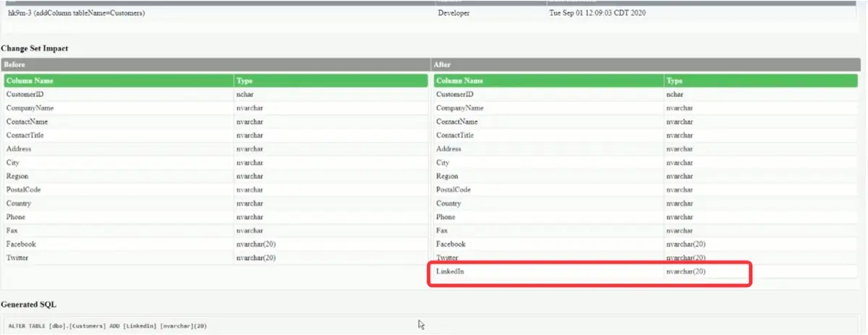The width and height of the screenshot is (868, 335).
Task: Click the nchar type in Before table
Action: 244,94
